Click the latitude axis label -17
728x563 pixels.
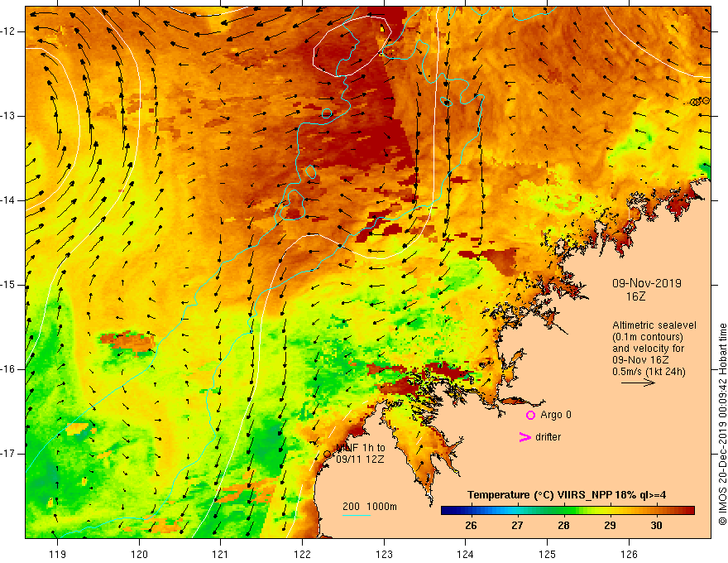[9, 454]
